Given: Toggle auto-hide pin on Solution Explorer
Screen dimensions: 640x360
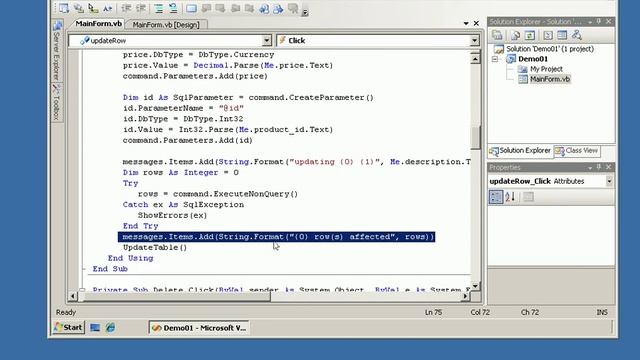Looking at the screenshot, I should pos(599,22).
